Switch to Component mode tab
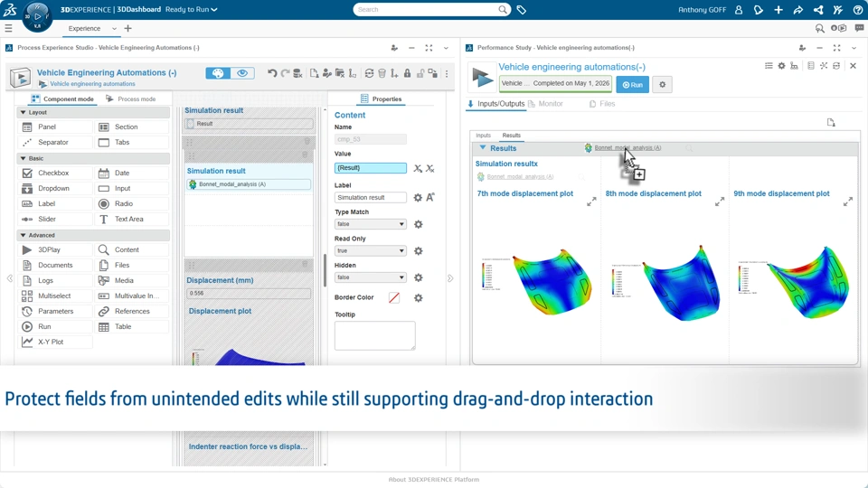Image resolution: width=868 pixels, height=488 pixels. point(62,99)
